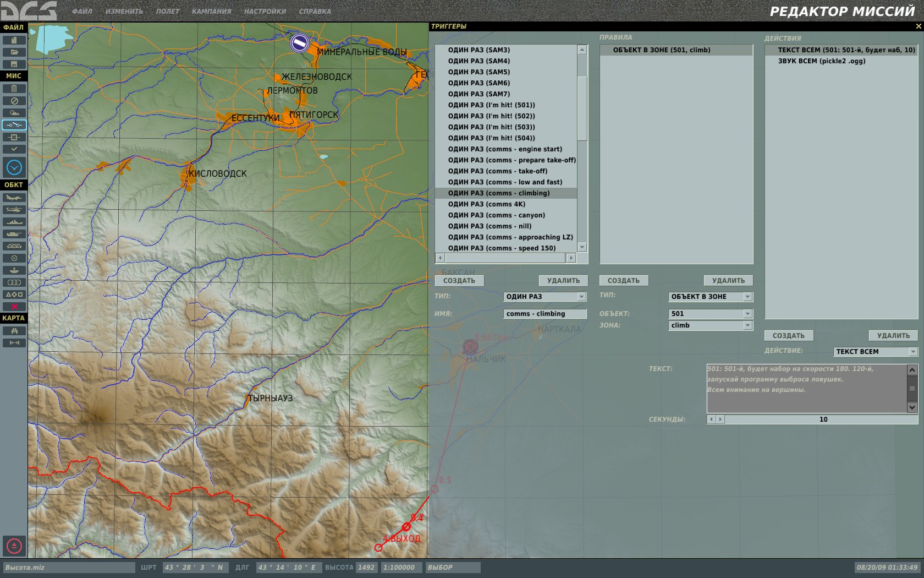Image resolution: width=924 pixels, height=578 pixels.
Task: Open the weather cloud icon
Action: click(14, 113)
